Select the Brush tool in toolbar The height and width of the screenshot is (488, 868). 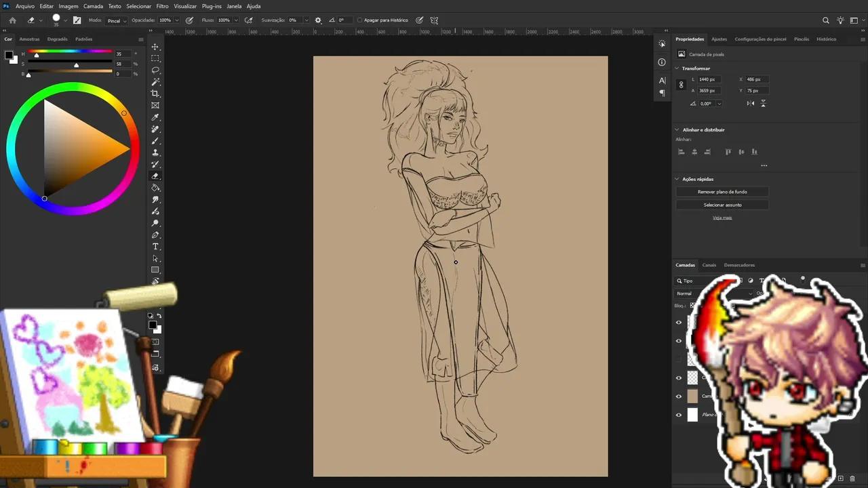[x=155, y=141]
